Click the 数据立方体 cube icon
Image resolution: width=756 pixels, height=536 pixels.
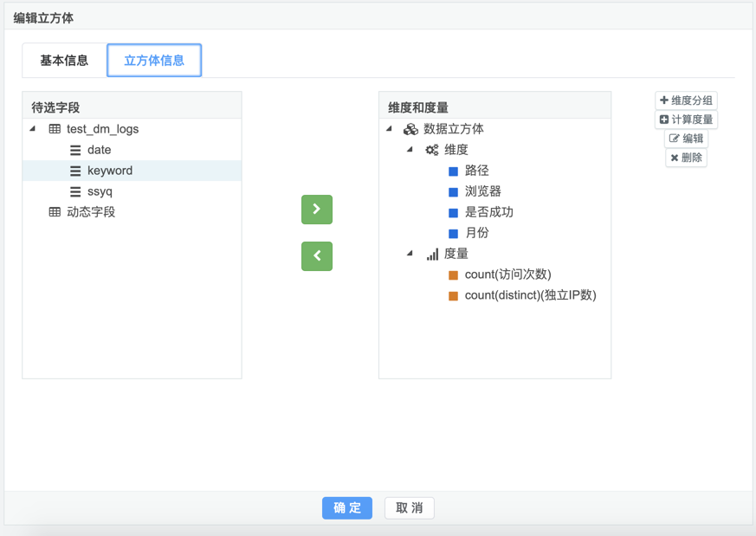pos(410,129)
